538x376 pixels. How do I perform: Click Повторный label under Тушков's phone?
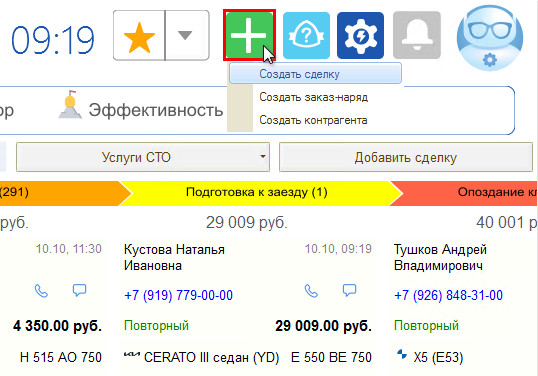pyautogui.click(x=426, y=326)
